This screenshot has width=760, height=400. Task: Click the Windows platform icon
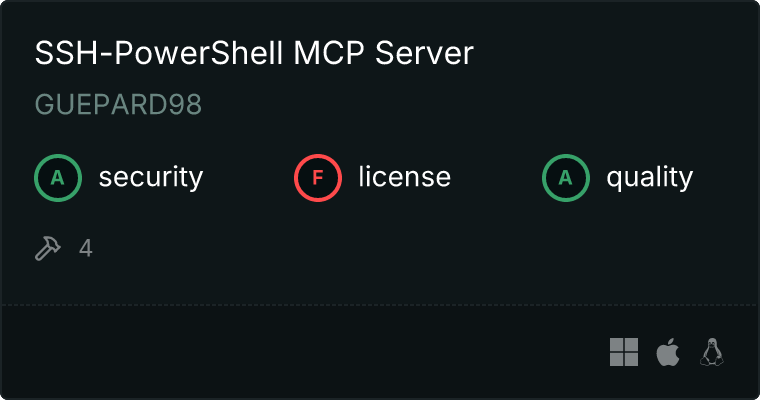click(x=624, y=352)
